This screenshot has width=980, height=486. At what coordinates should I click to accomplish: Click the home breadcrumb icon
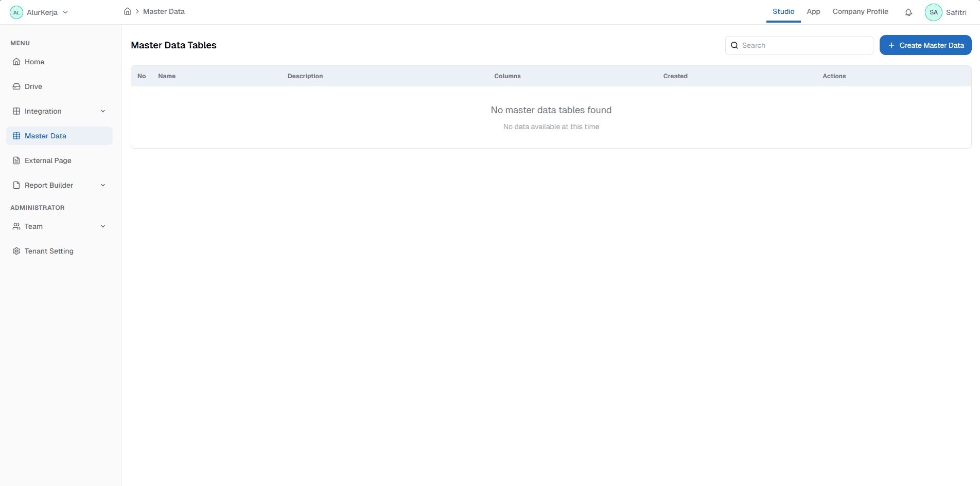coord(128,11)
